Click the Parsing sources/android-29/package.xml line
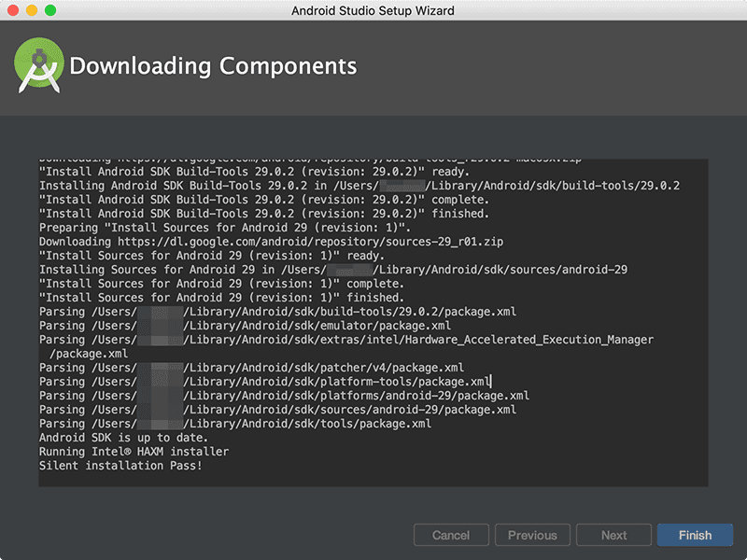747x560 pixels. point(277,410)
